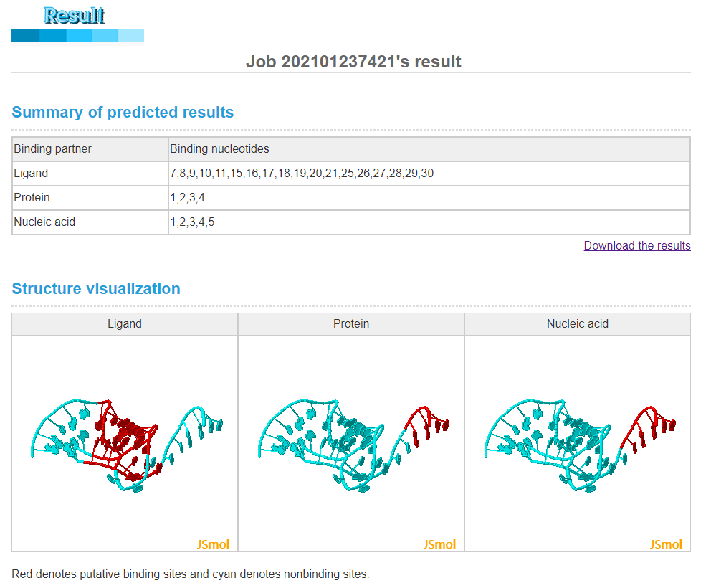Select the Protein column header in visualization table
The width and height of the screenshot is (711, 588).
[351, 324]
